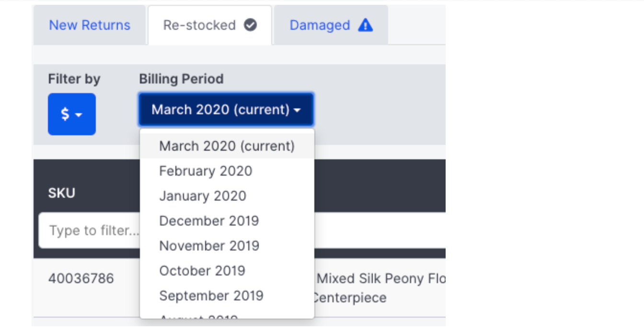Viewport: 644px width, 333px height.
Task: Choose October 2019 from the list
Action: point(202,271)
